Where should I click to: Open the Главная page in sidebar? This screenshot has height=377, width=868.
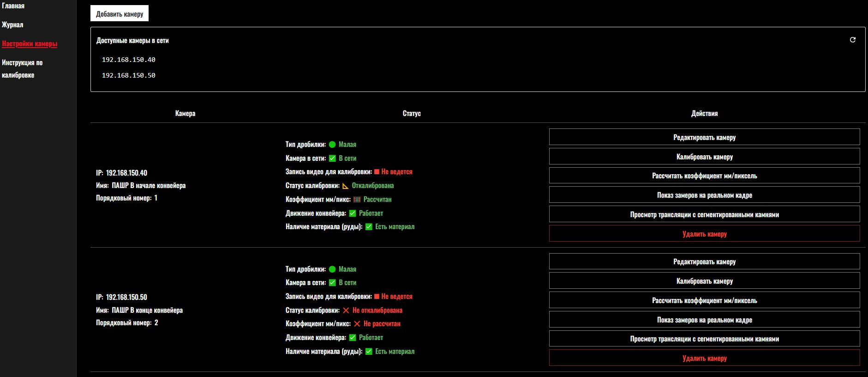(x=13, y=6)
